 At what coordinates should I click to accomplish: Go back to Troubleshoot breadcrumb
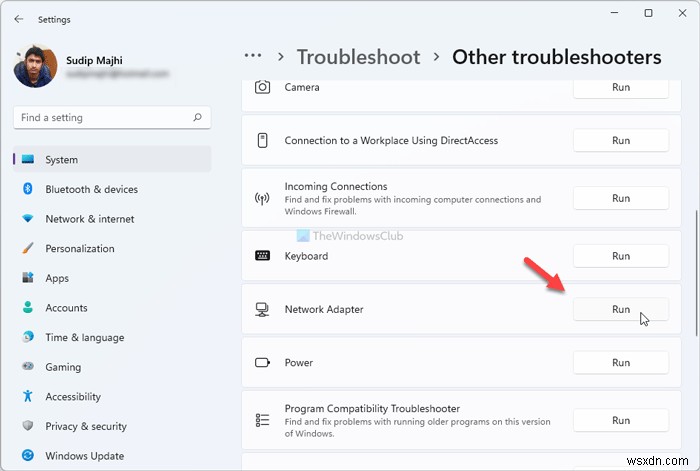click(x=357, y=57)
